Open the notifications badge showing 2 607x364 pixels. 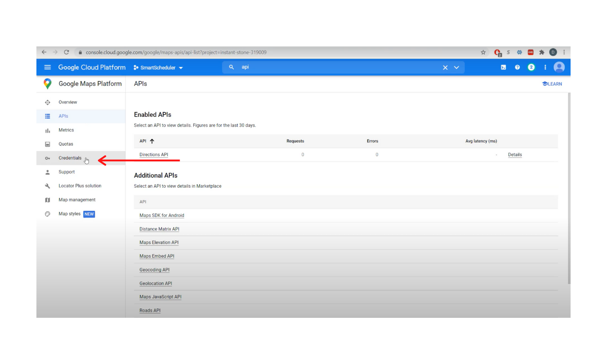tap(531, 68)
